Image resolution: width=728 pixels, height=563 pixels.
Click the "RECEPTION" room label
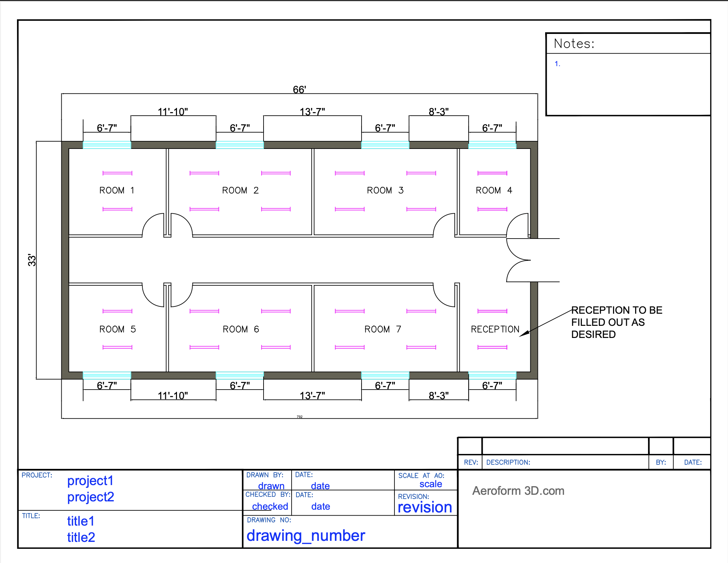495,329
